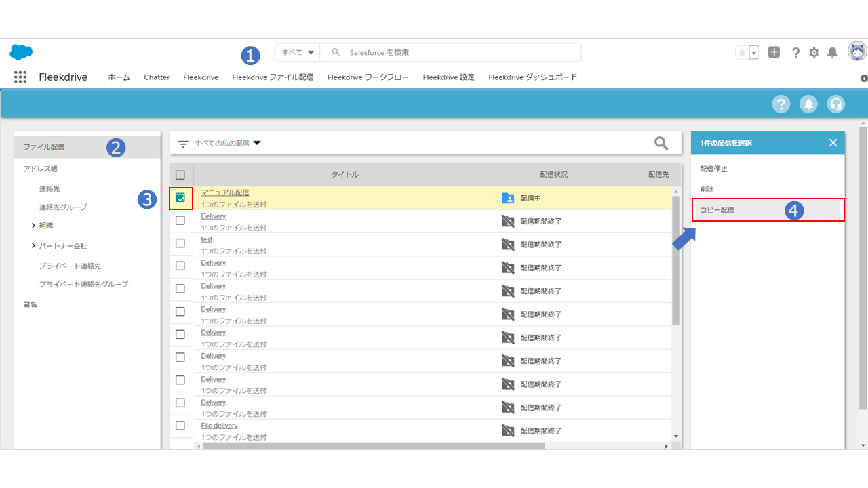Click the 配信中 folder status icon
This screenshot has width=868, height=488.
click(508, 199)
